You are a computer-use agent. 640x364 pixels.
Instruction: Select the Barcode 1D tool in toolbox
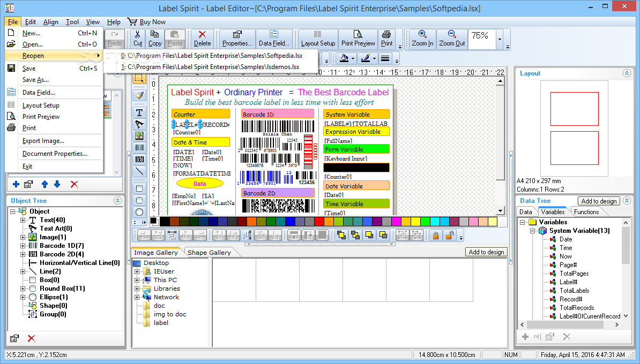coord(139,148)
